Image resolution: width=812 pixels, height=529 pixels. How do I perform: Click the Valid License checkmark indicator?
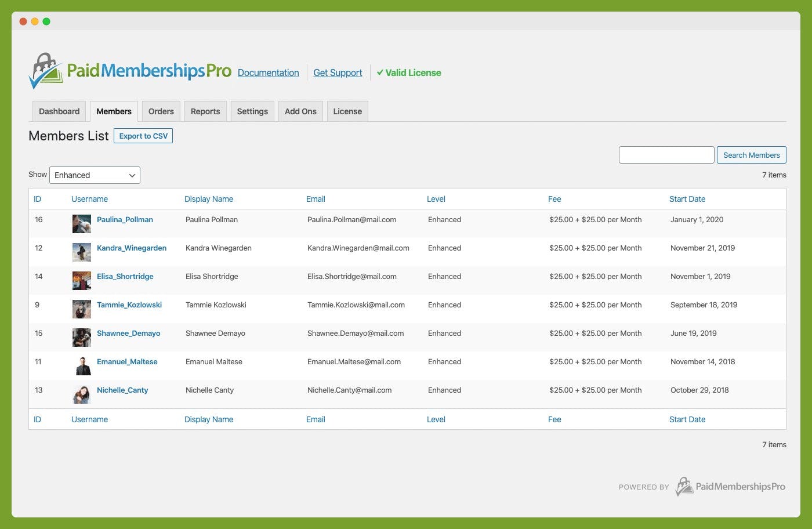[408, 73]
